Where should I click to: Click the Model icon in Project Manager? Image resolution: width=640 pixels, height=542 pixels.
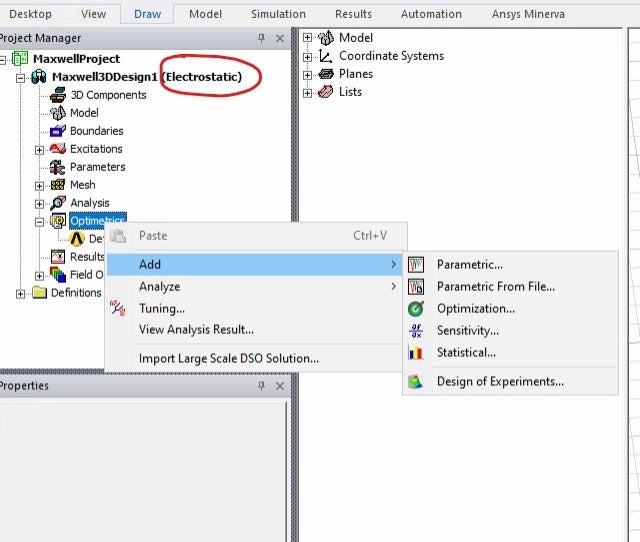pos(58,113)
